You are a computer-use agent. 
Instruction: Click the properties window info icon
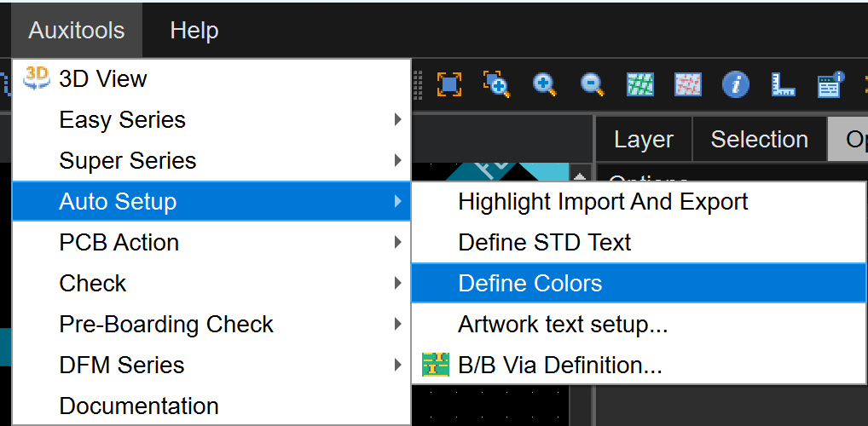point(830,83)
